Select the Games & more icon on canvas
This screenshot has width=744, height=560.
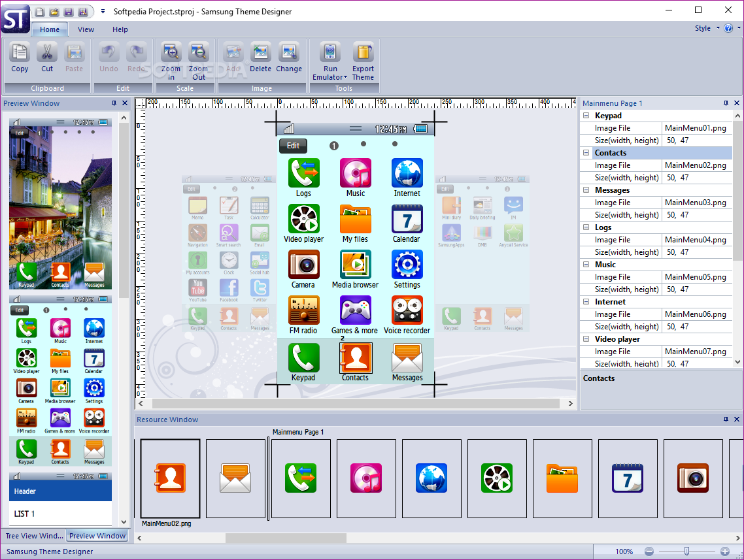[356, 310]
